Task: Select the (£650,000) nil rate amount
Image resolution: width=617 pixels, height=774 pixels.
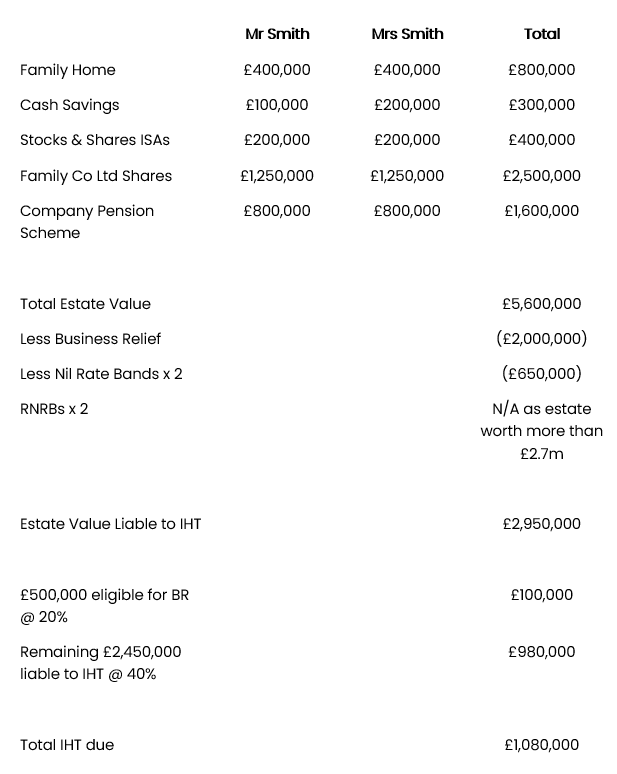Action: coord(542,374)
